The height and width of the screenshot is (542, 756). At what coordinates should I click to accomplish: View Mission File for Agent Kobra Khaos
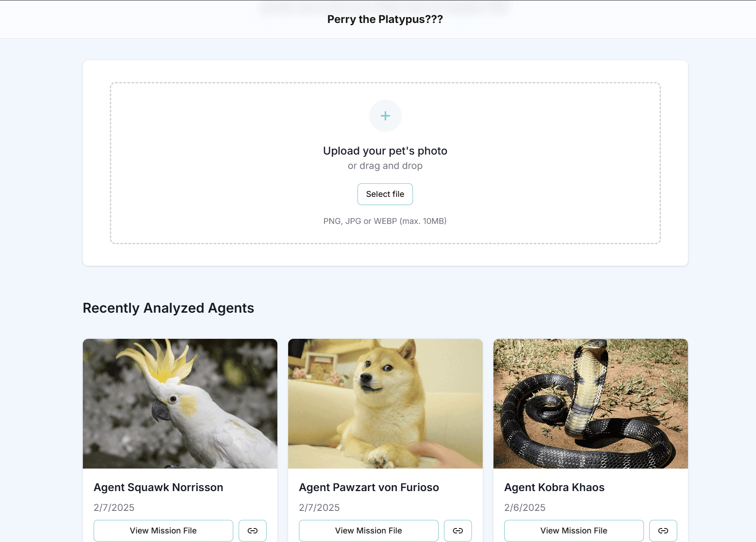click(574, 530)
